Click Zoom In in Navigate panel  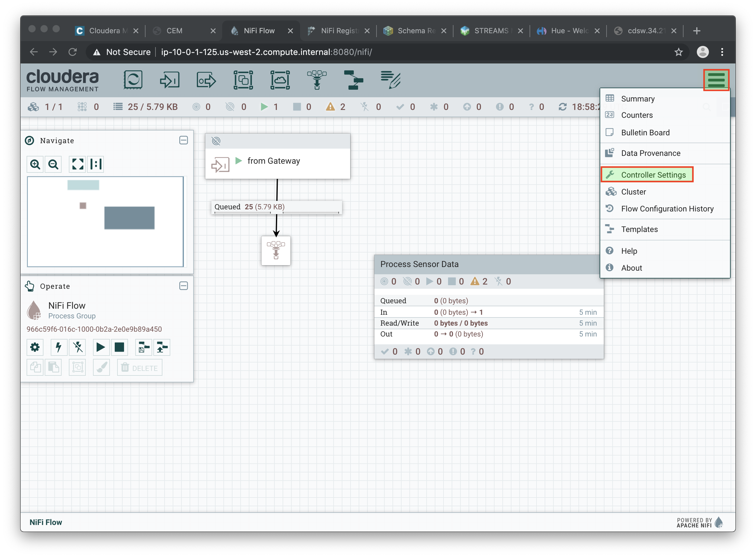(x=35, y=164)
